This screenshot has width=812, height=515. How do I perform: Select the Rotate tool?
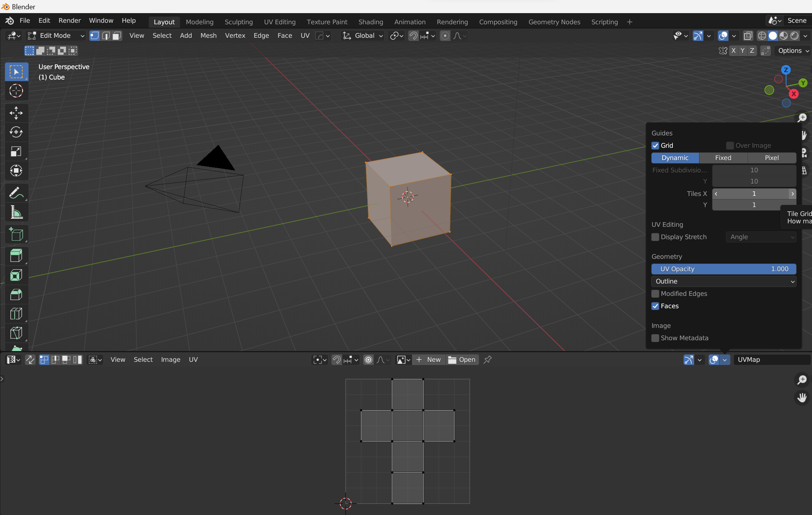click(16, 132)
